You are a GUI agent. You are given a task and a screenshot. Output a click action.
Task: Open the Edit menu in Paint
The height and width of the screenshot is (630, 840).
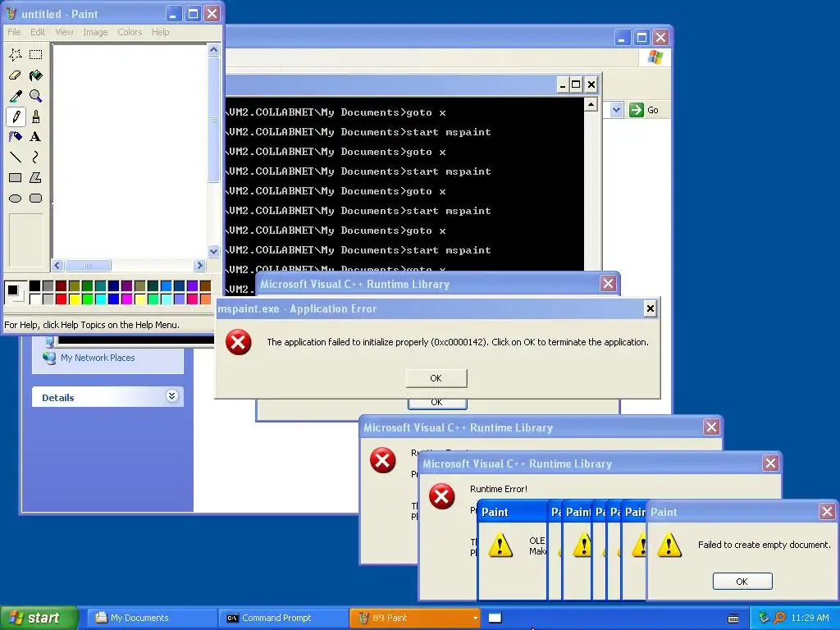pos(38,32)
